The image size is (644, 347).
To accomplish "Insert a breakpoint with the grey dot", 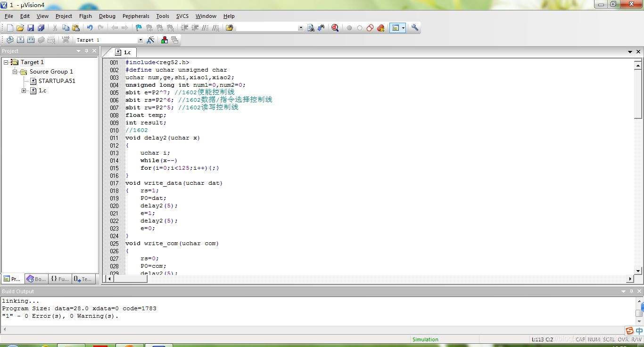I will (x=349, y=28).
